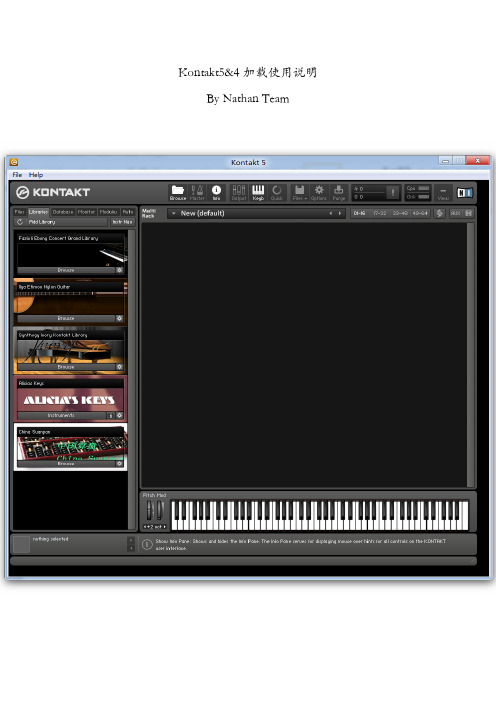Select rack page 33-48

coord(400,214)
